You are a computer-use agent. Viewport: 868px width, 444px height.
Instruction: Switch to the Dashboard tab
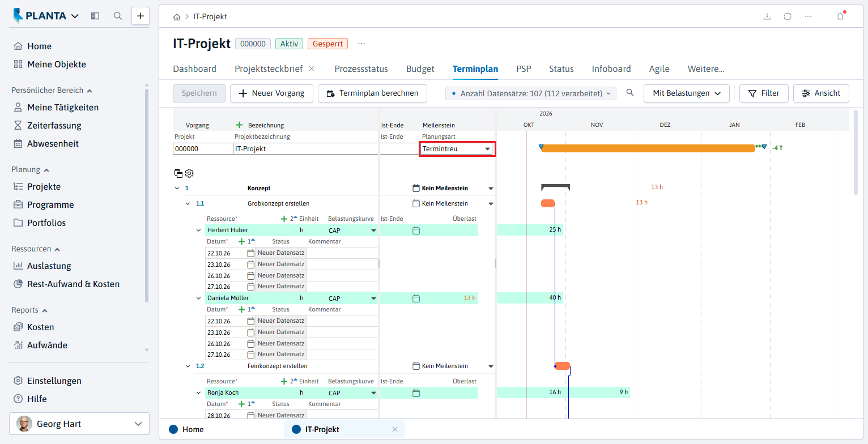[194, 69]
